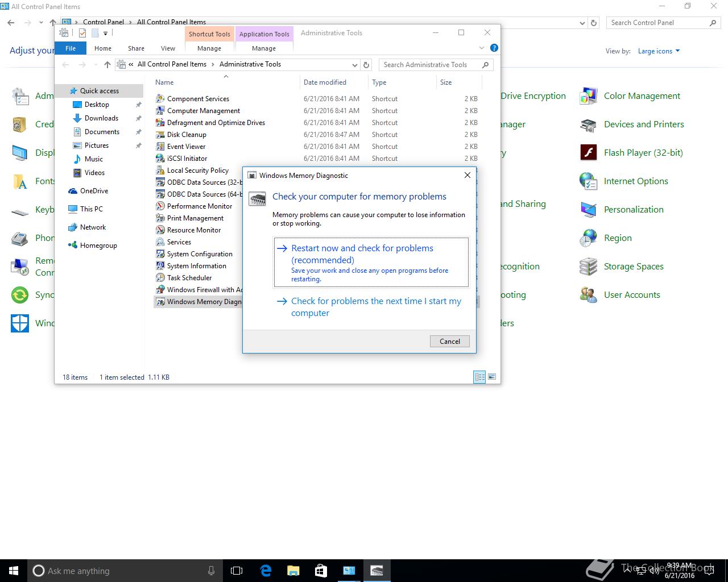Screen dimensions: 728x582
Task: Switch to details view button
Action: [x=479, y=377]
